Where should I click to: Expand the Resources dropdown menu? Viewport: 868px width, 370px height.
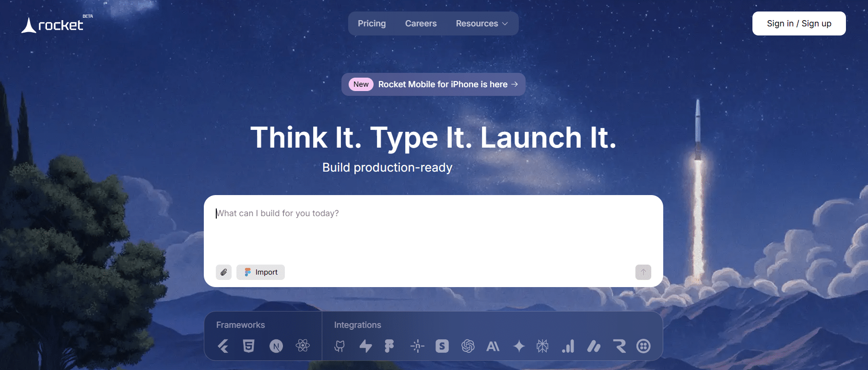point(481,23)
